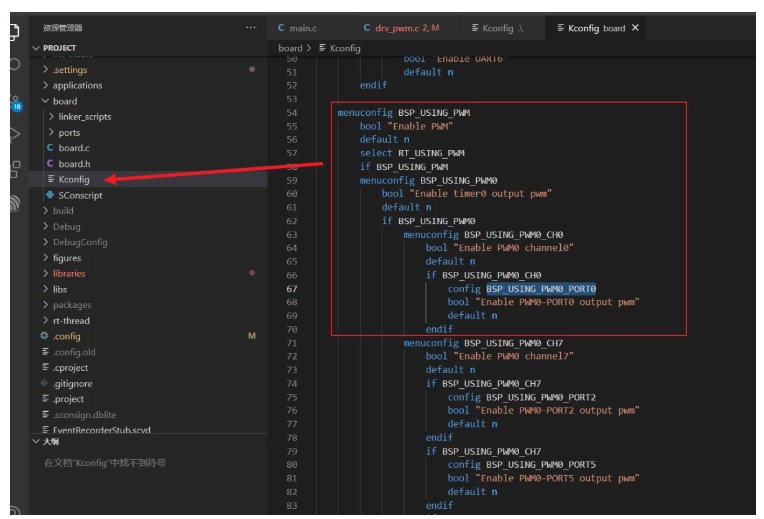The height and width of the screenshot is (519, 764).
Task: Switch to the main.c tab
Action: point(303,28)
